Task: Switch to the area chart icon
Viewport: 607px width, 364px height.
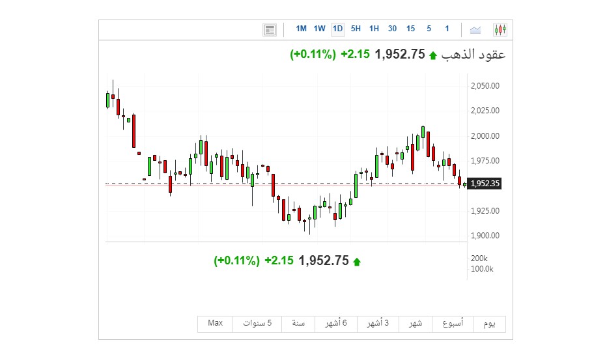Action: pyautogui.click(x=475, y=29)
